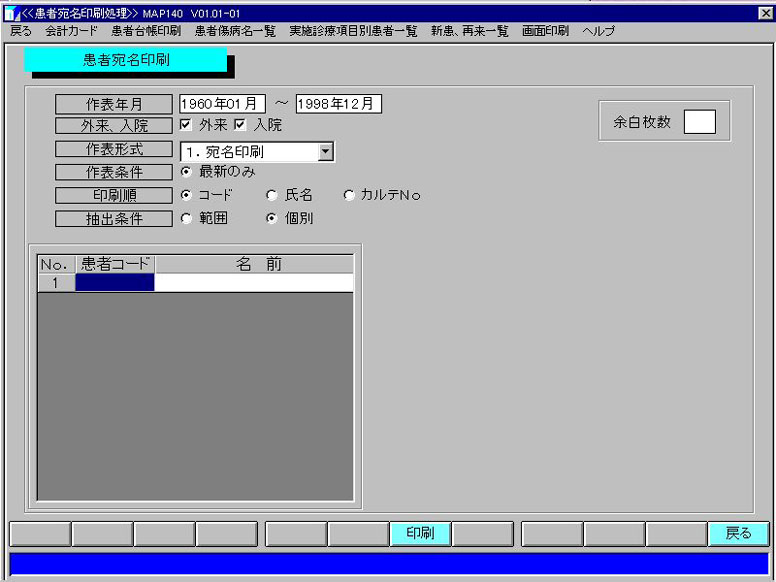
Task: Toggle the 入院 checkbox
Action: [240, 125]
